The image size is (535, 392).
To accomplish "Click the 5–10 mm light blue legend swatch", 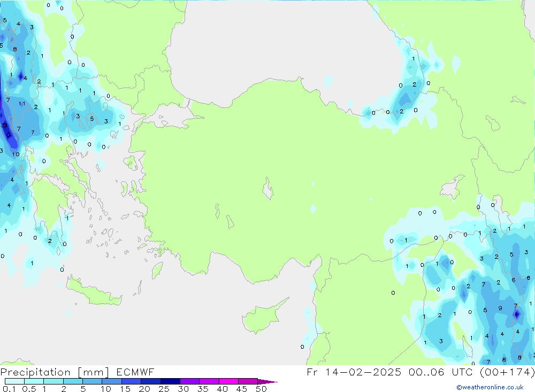I will coord(92,381).
